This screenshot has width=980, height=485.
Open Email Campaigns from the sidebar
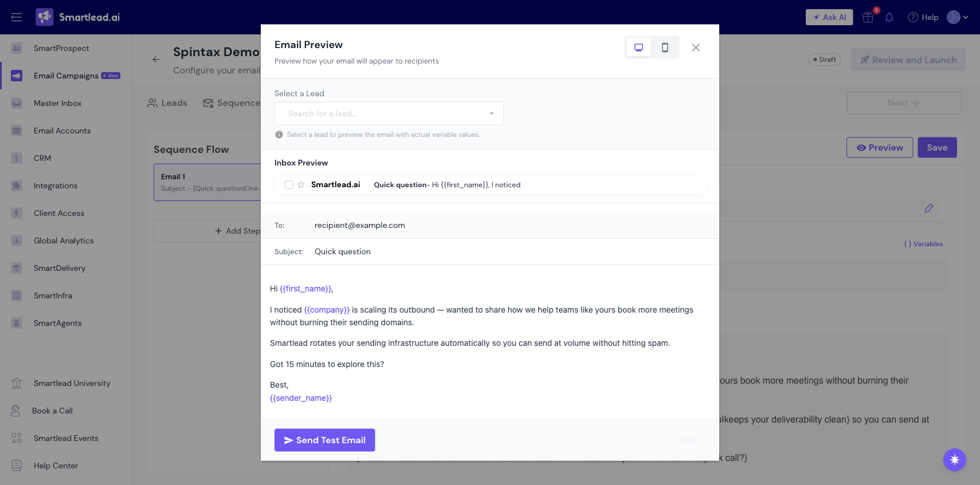66,76
